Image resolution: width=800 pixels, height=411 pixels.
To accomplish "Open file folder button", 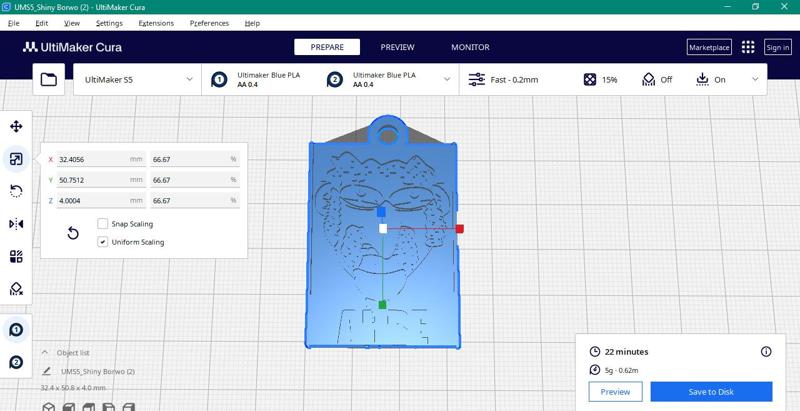I will point(48,80).
